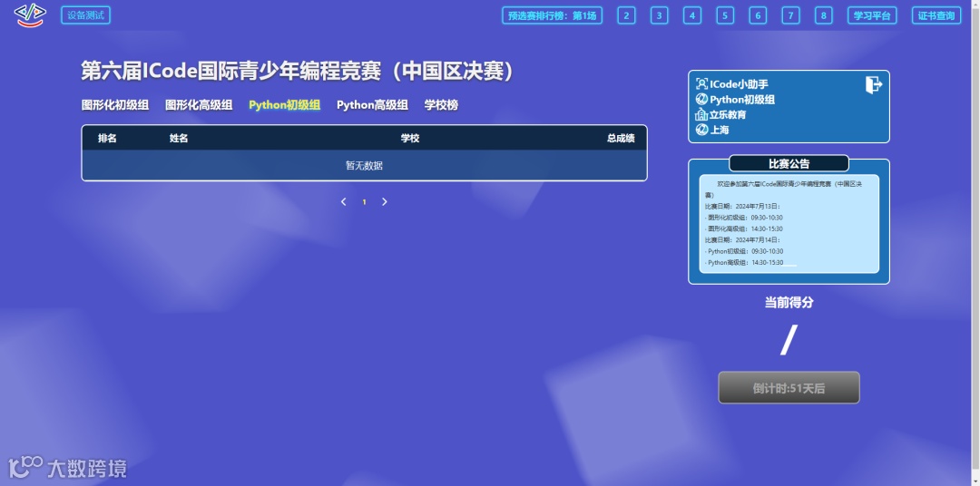
Task: Click the ICode小助手 username text
Action: (740, 84)
